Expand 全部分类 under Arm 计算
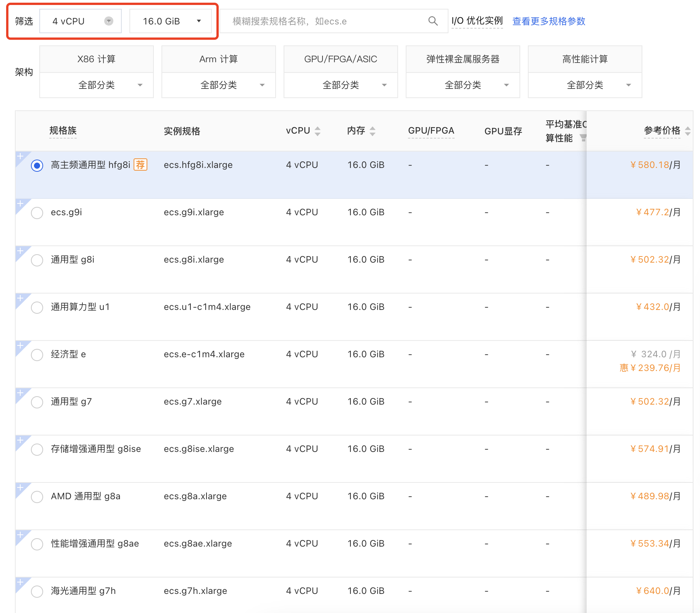 click(218, 85)
